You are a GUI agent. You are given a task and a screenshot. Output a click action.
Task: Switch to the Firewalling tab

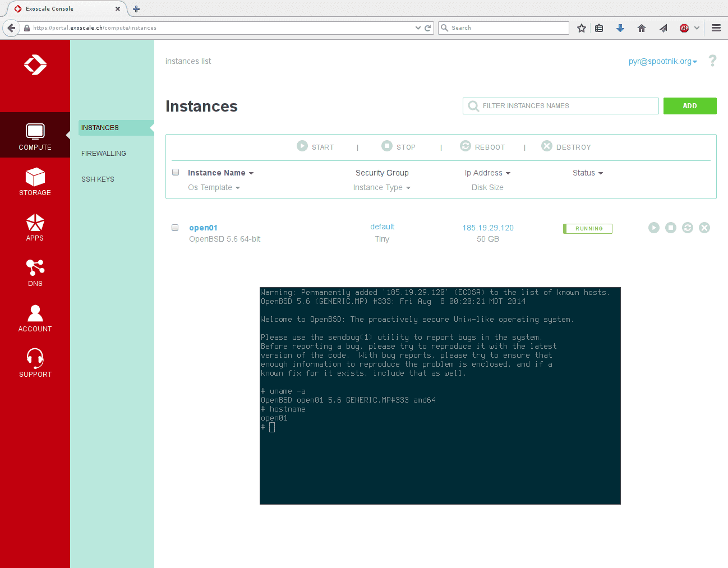pyautogui.click(x=103, y=153)
